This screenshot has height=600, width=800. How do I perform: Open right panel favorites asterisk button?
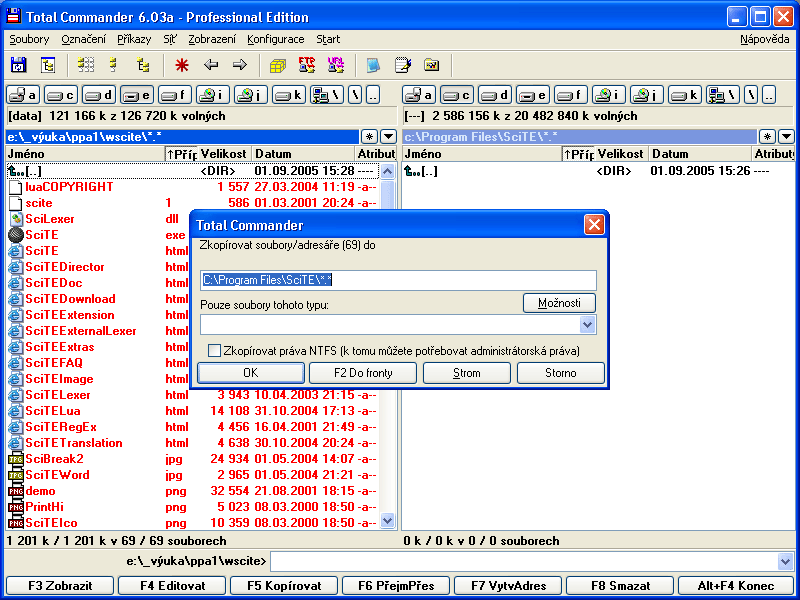click(767, 137)
